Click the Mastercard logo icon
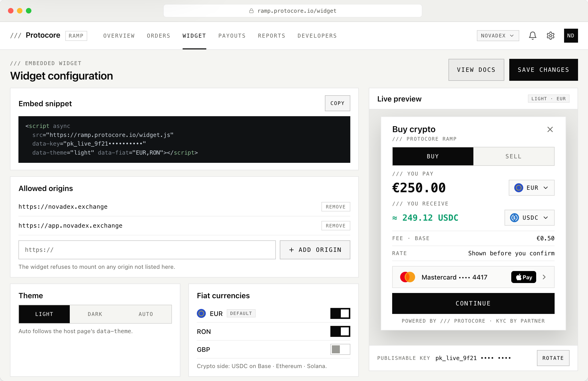 (x=407, y=277)
